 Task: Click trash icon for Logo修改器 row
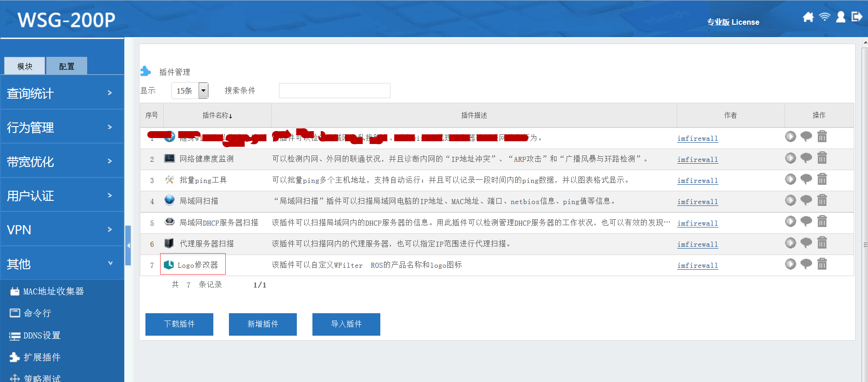[x=822, y=264]
